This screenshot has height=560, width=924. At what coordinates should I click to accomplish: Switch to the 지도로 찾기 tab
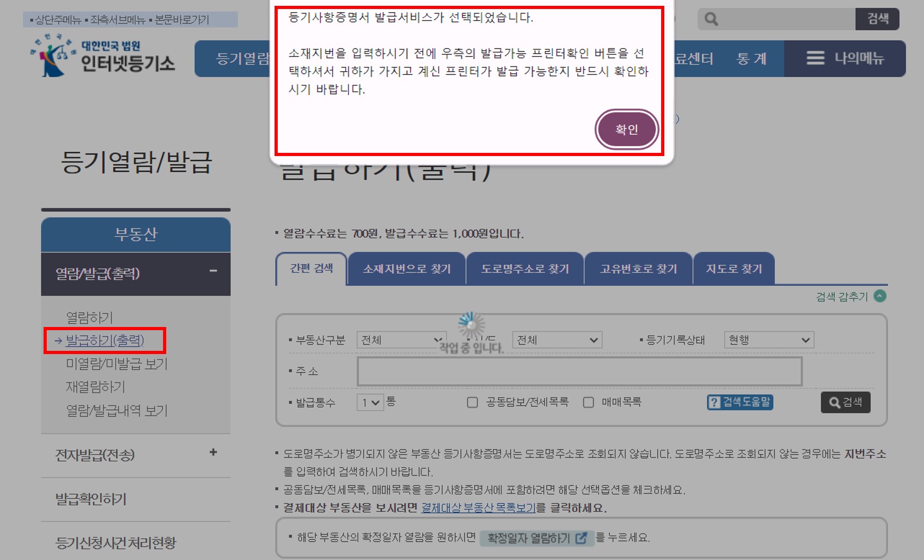pyautogui.click(x=734, y=269)
